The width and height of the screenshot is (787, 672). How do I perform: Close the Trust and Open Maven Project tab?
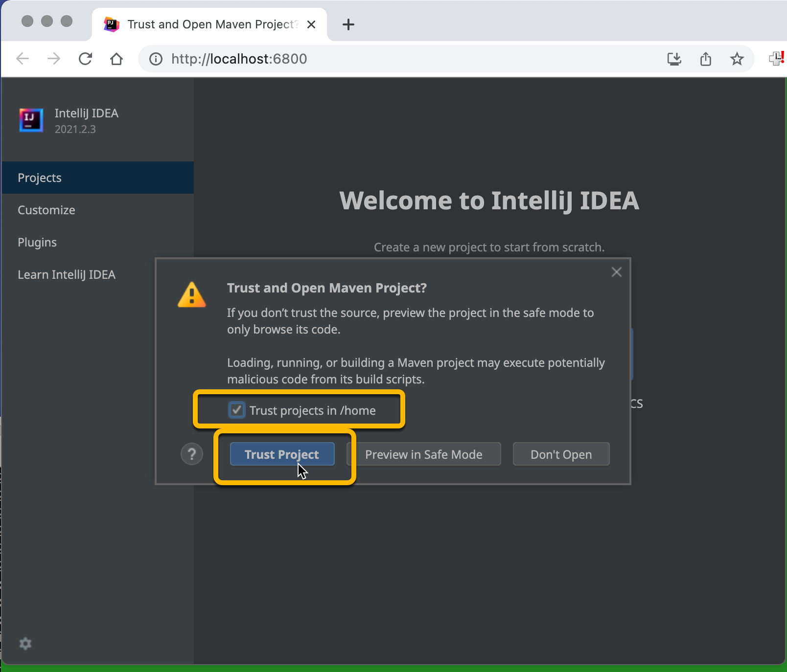pos(311,24)
